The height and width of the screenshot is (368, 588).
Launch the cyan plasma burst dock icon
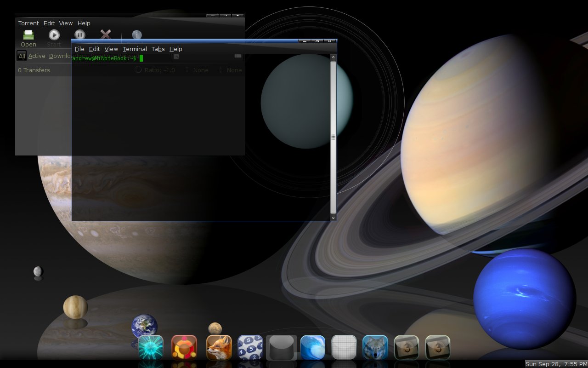click(x=151, y=347)
